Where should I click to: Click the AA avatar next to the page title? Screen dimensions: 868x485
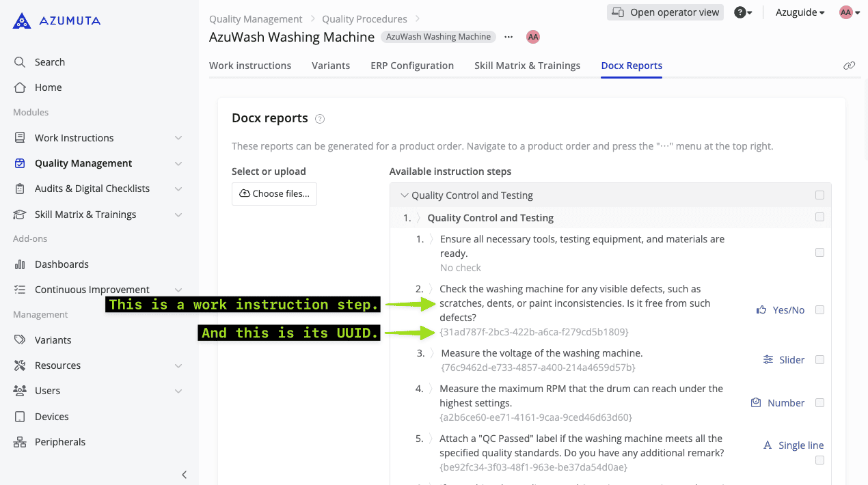point(533,37)
